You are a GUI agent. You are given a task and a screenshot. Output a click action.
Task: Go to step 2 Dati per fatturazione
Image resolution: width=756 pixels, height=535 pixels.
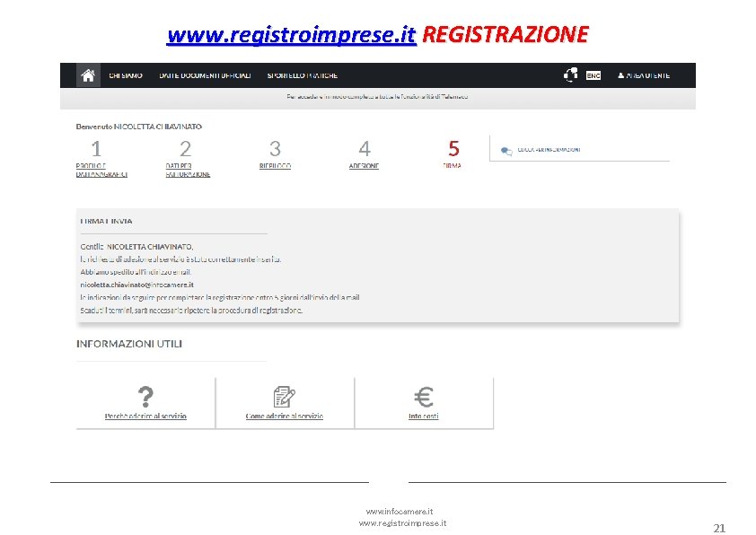click(188, 159)
